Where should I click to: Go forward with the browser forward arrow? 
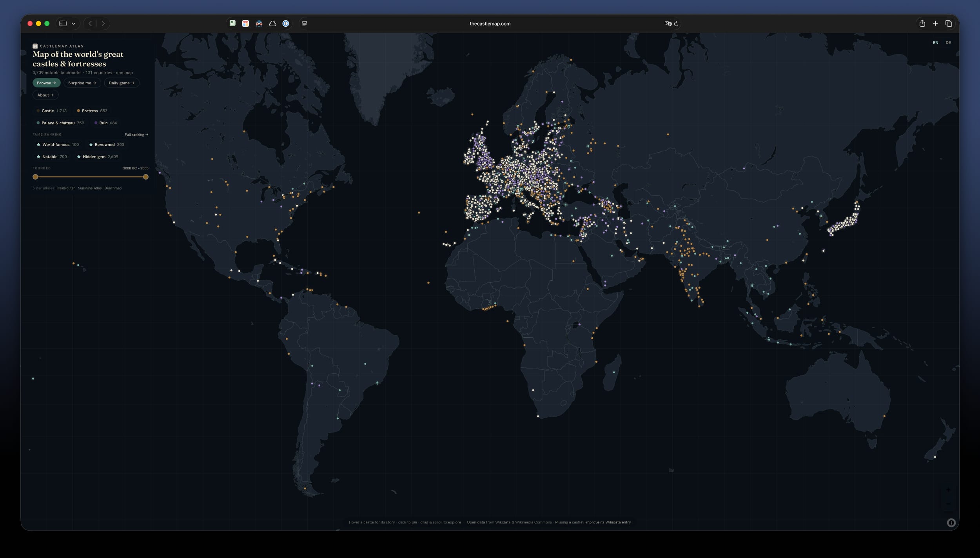pos(103,24)
